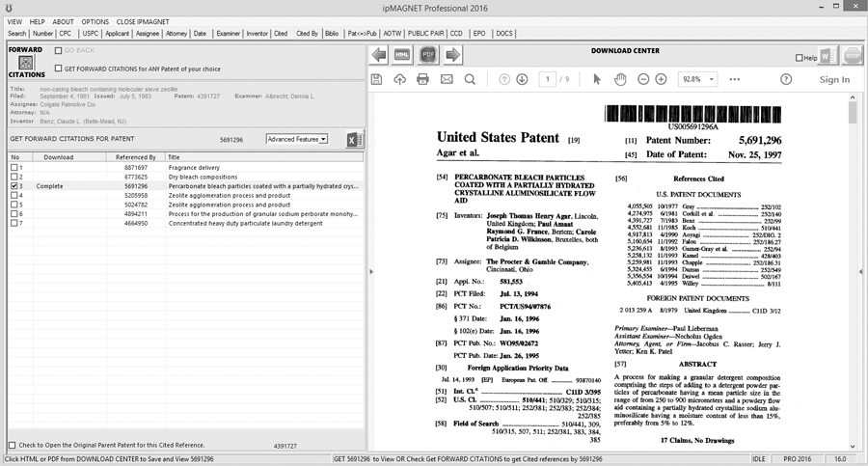Select the hand pan tool
Image resolution: width=868 pixels, height=466 pixels.
pyautogui.click(x=620, y=79)
